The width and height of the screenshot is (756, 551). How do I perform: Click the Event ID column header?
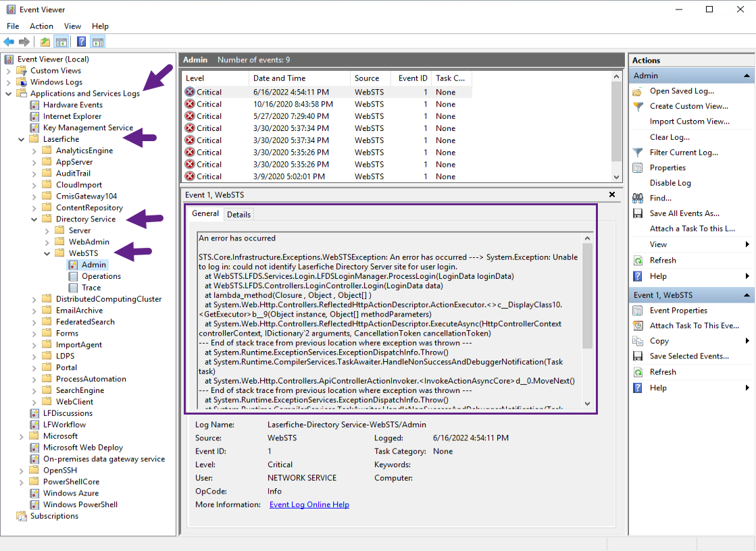(x=412, y=78)
